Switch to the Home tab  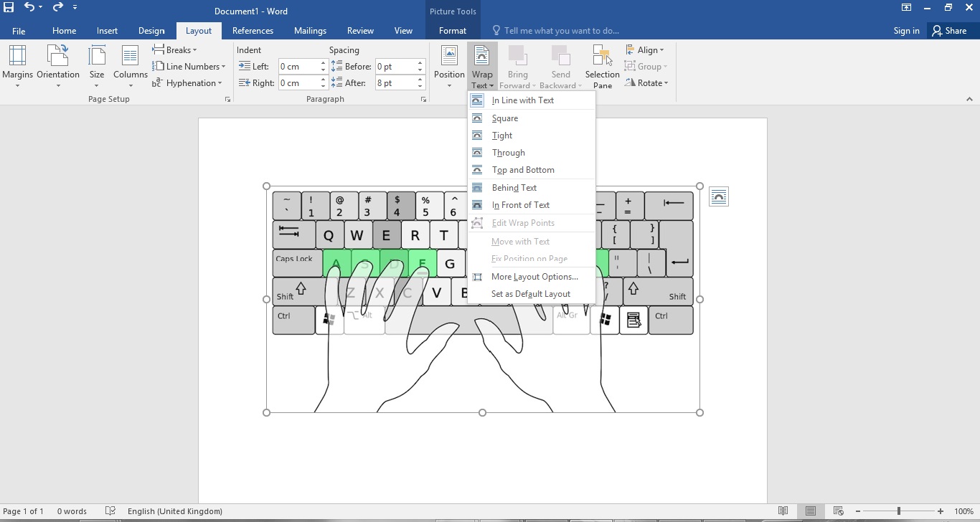pos(64,31)
